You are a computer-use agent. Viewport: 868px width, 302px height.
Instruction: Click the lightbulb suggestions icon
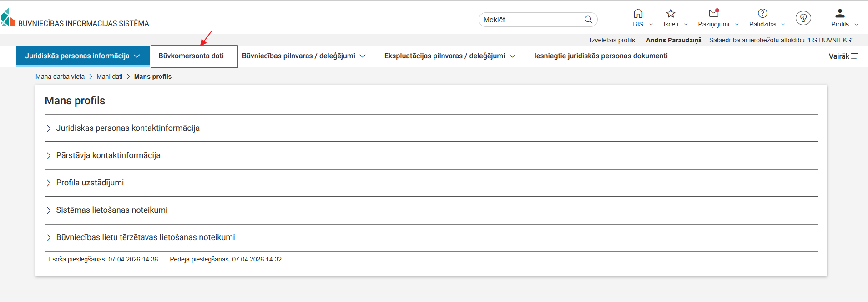[803, 18]
